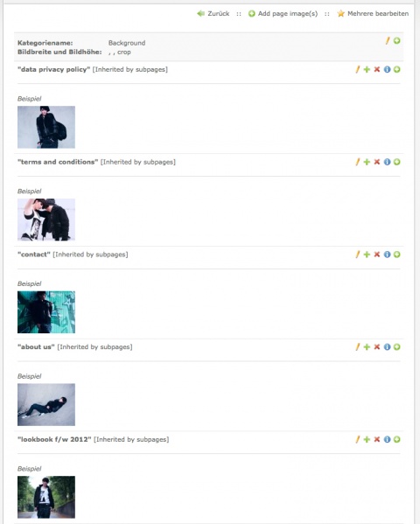Remove the lookbook f/w 2012 entry
The height and width of the screenshot is (524, 420).
(x=377, y=440)
